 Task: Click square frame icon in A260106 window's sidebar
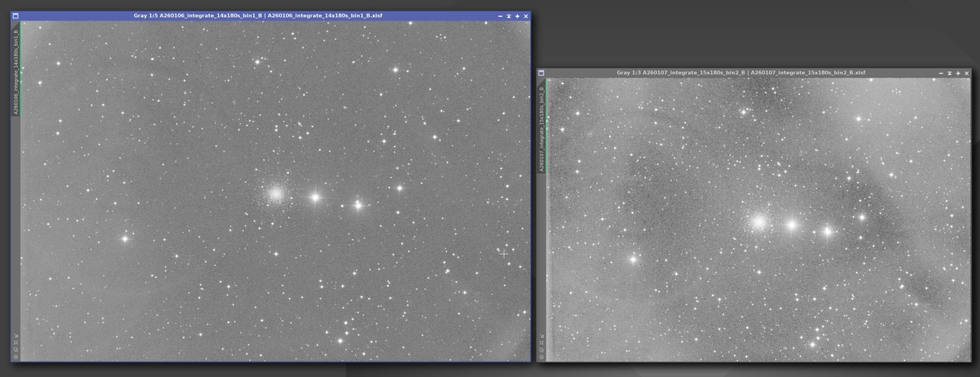(15, 343)
